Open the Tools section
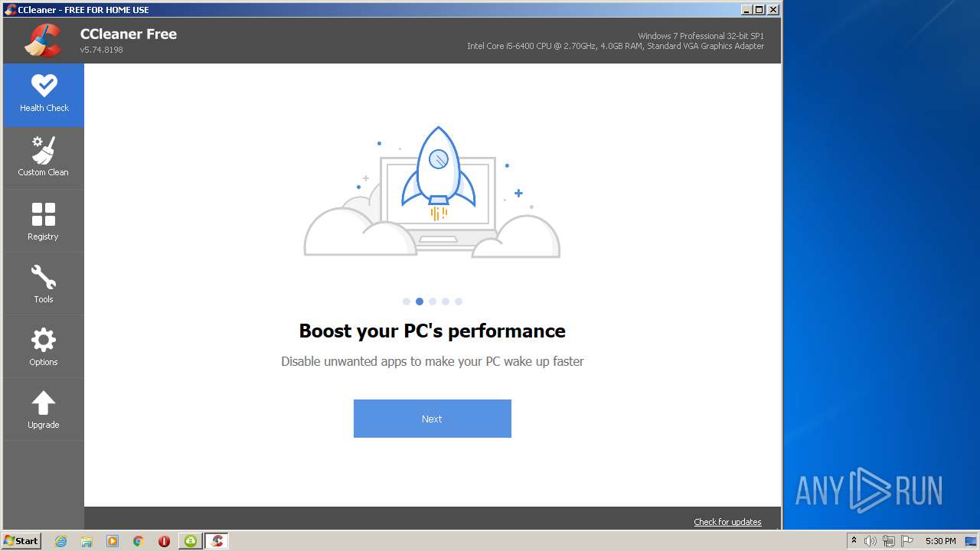Screen dimensions: 980x551 [x=44, y=284]
